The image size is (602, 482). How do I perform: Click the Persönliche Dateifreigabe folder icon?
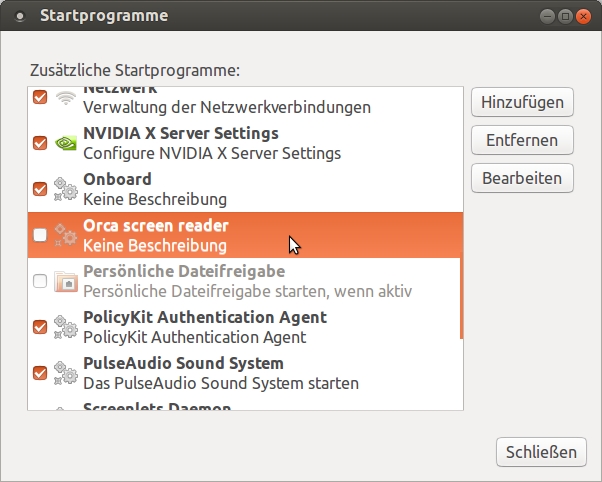click(x=65, y=281)
